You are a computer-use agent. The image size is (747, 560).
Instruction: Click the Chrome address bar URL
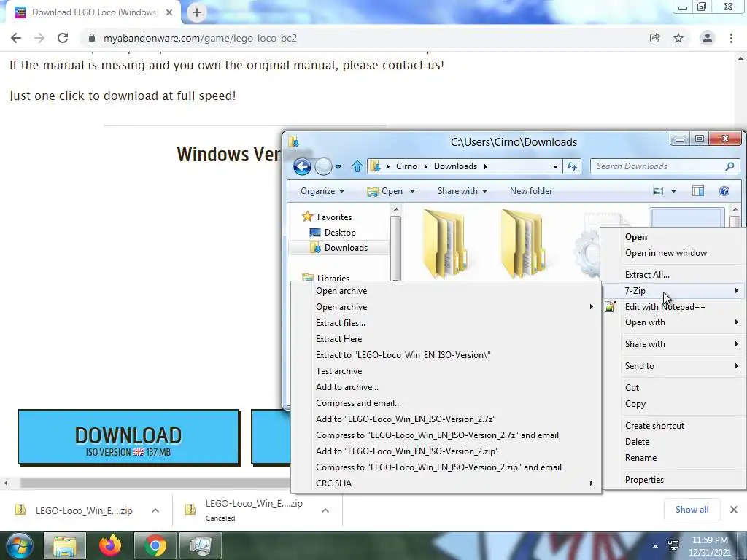click(200, 38)
